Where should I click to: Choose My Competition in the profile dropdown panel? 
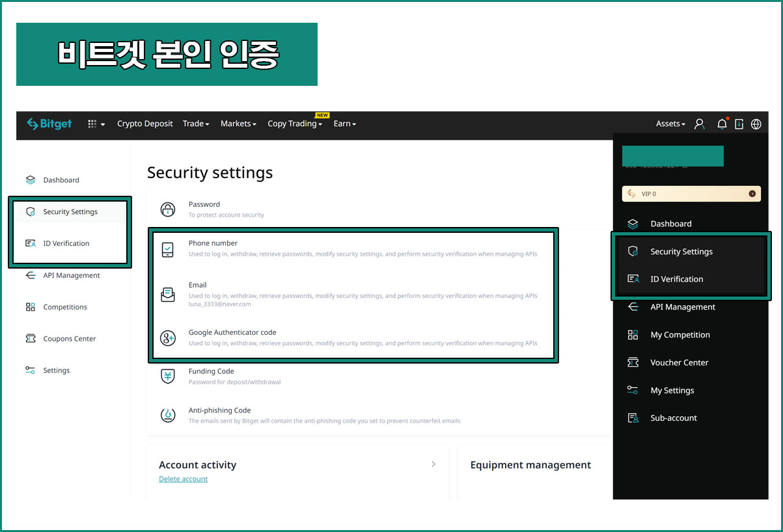pyautogui.click(x=680, y=335)
